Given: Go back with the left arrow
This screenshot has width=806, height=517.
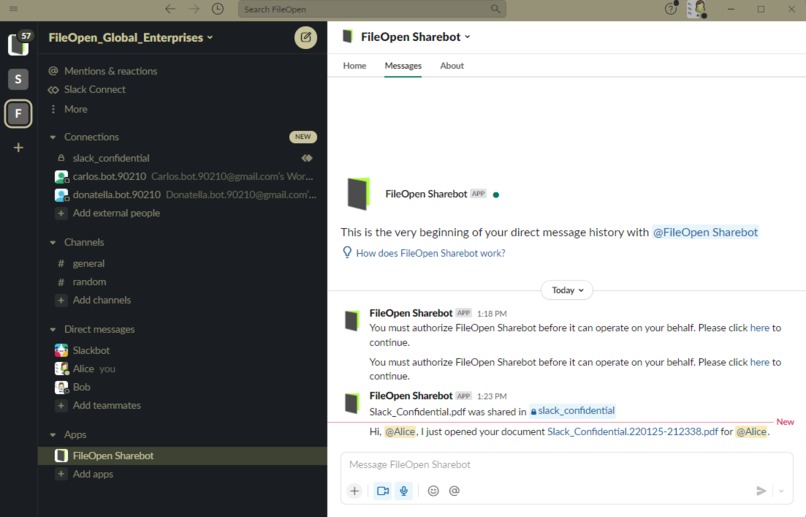Looking at the screenshot, I should pos(170,9).
